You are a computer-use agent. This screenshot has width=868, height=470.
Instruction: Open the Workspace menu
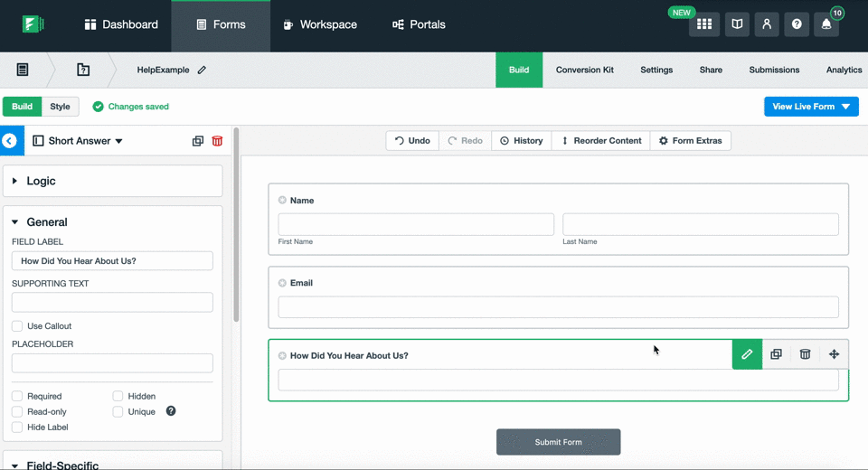pyautogui.click(x=319, y=24)
